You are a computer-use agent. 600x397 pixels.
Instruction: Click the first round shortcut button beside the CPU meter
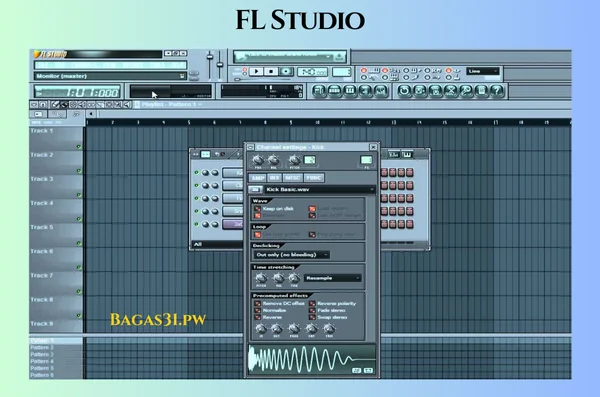tap(319, 91)
